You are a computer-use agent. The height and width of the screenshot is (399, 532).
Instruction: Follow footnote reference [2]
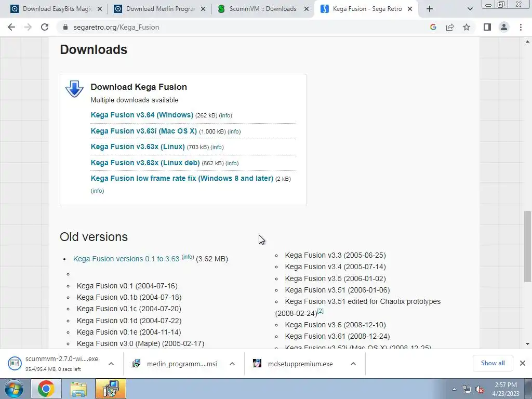[x=320, y=311]
